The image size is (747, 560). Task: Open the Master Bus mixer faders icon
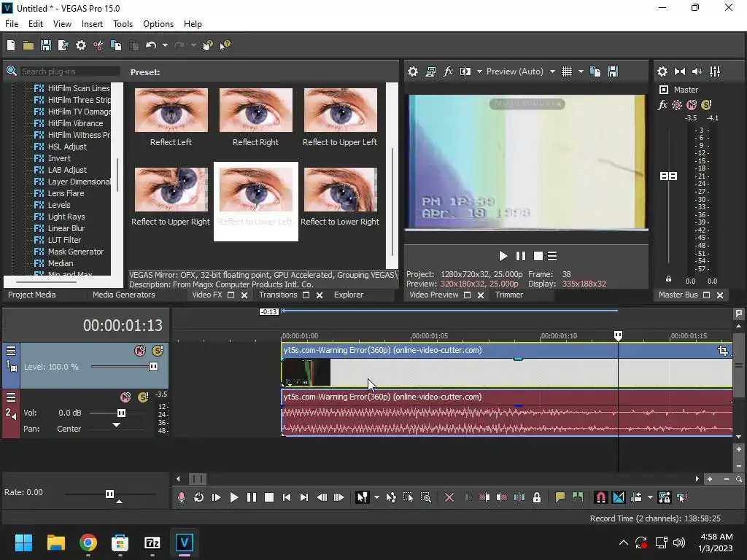[x=715, y=71]
